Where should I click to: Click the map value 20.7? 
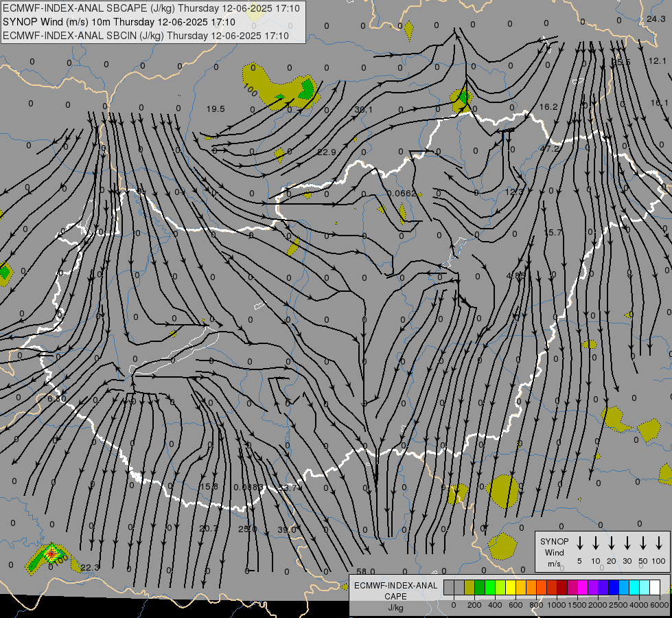coord(208,529)
